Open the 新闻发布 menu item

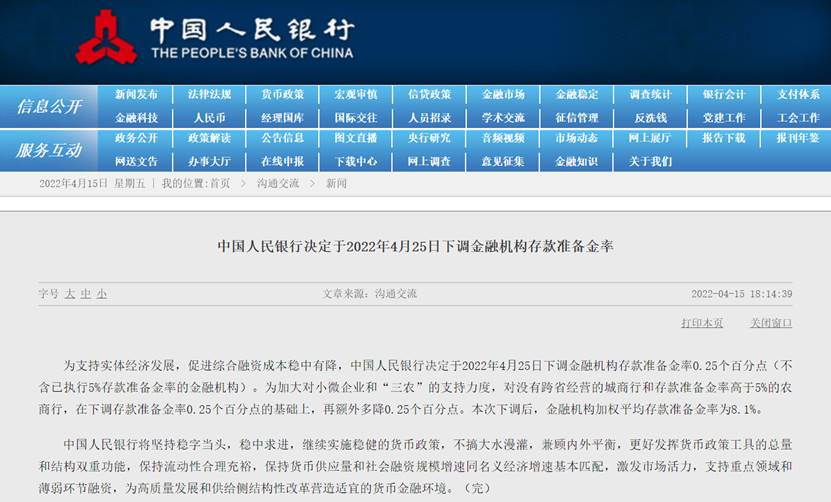pos(136,95)
